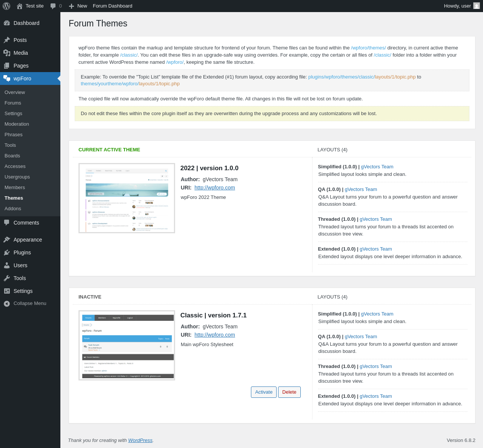Click the Test site home icon

pos(20,6)
